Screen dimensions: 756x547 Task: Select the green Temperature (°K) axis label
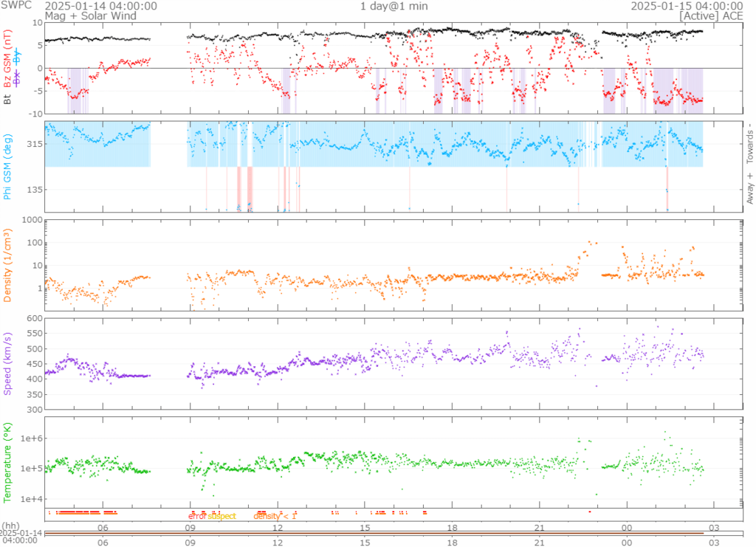click(7, 461)
